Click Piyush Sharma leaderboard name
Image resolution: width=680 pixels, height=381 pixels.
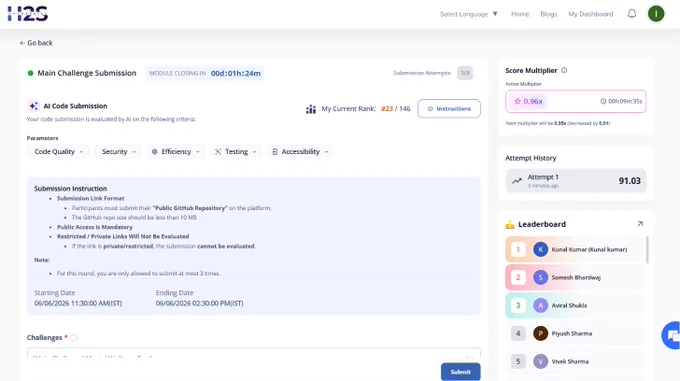(x=572, y=333)
